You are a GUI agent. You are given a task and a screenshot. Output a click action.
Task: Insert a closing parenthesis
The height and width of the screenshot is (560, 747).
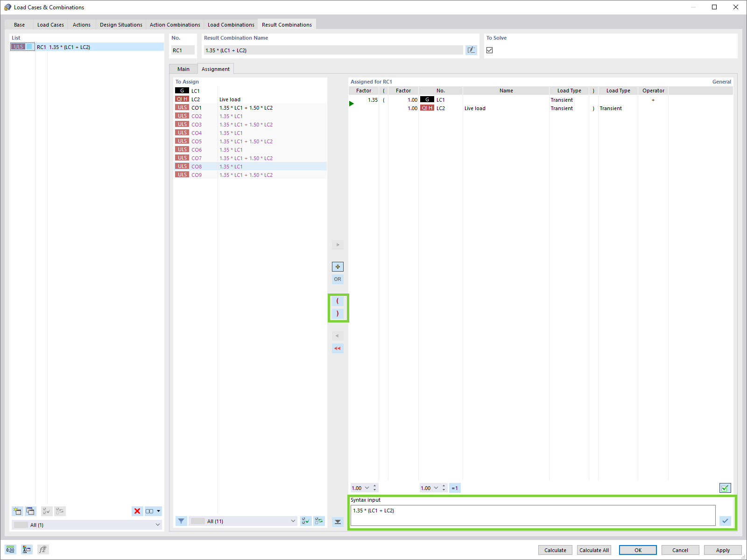point(338,314)
